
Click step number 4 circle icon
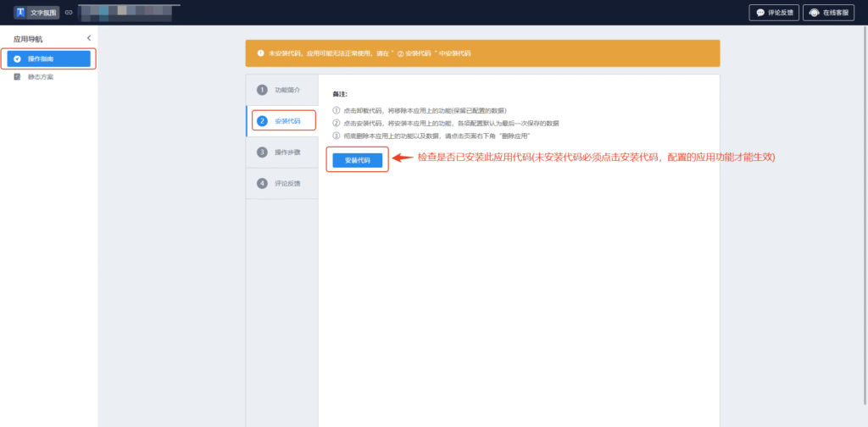pos(263,183)
